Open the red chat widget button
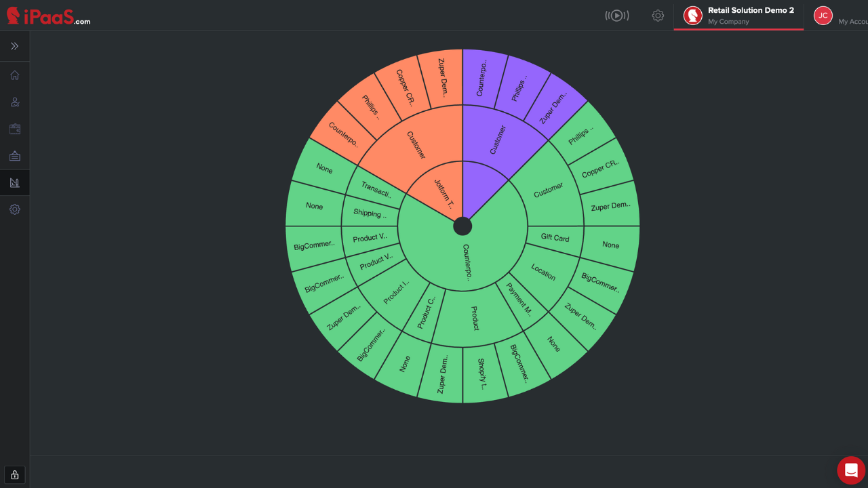The height and width of the screenshot is (488, 868). point(851,470)
